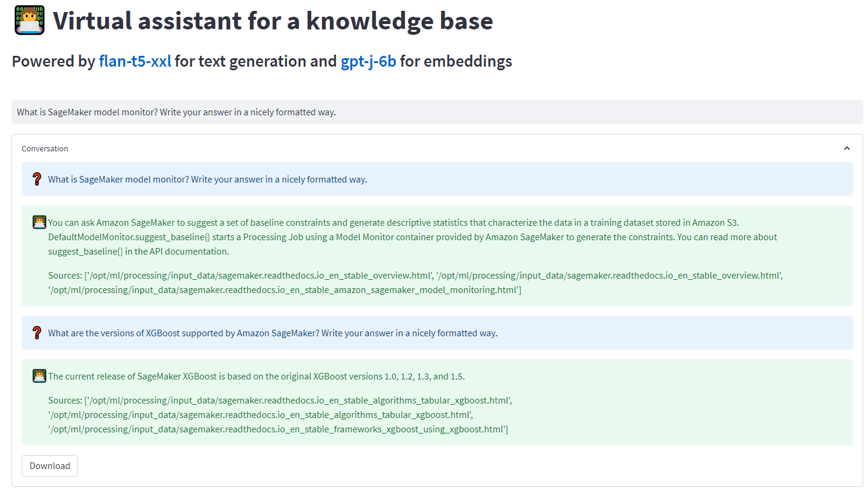Focus the question input box above the Conversation panel
The width and height of the screenshot is (868, 490).
click(437, 112)
